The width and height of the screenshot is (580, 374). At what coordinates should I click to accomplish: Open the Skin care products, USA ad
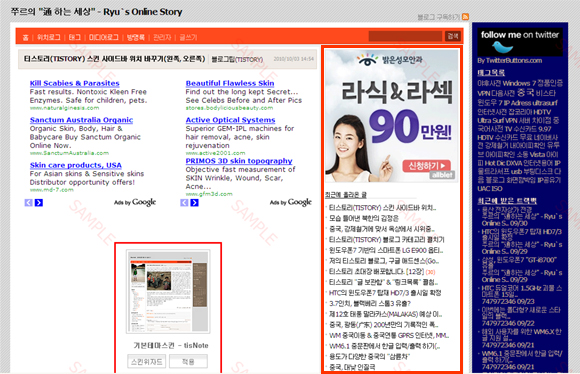point(76,165)
